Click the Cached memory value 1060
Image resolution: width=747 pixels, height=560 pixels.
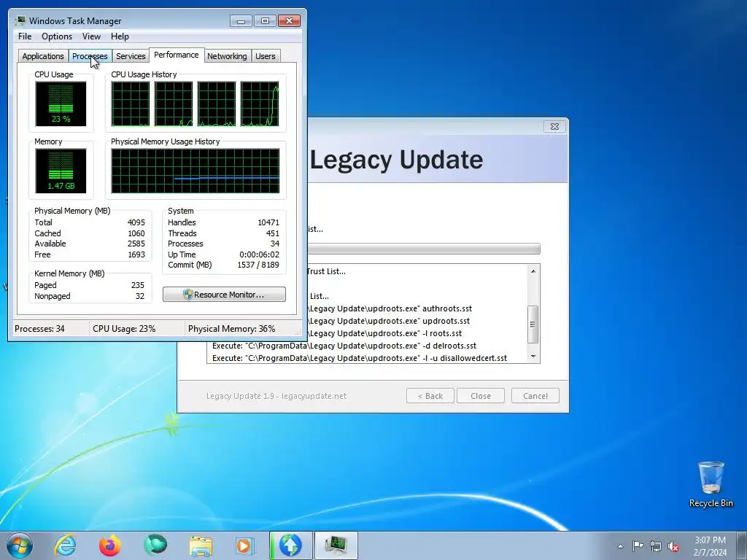(136, 233)
